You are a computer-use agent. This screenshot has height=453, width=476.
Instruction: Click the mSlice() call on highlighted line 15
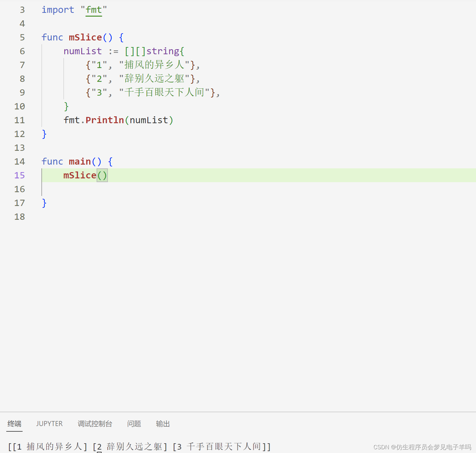pos(85,175)
